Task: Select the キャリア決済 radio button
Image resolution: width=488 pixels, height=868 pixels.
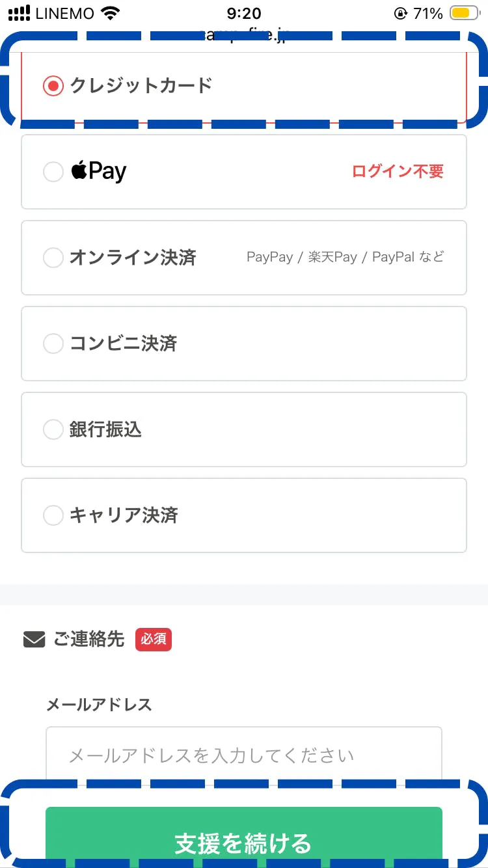Action: point(53,515)
